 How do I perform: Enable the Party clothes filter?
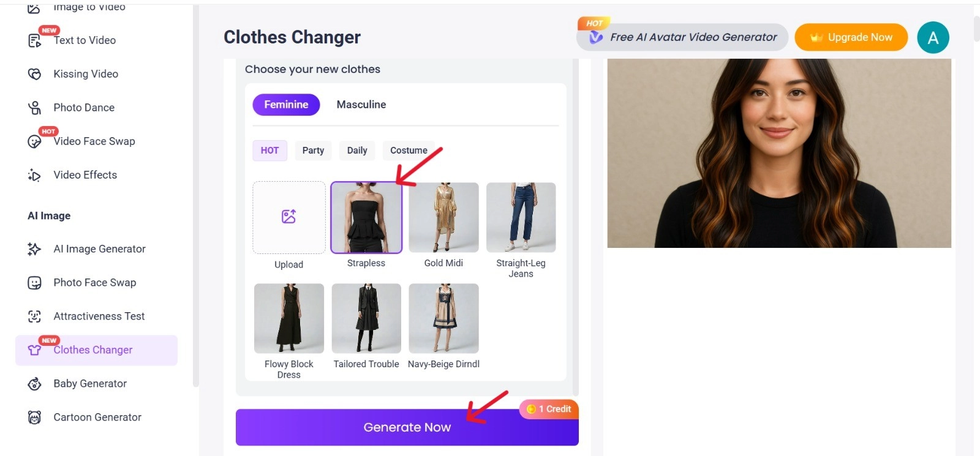click(x=313, y=150)
